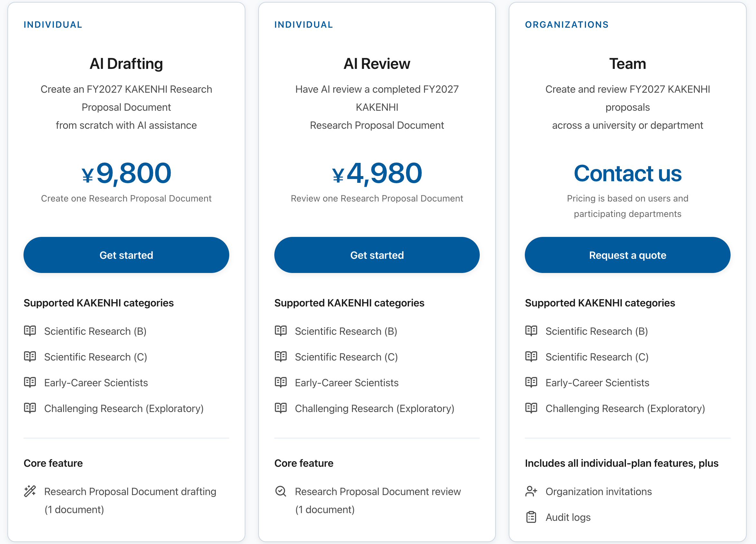Click the AI Drafting plan title
Image resolution: width=756 pixels, height=544 pixels.
click(126, 64)
